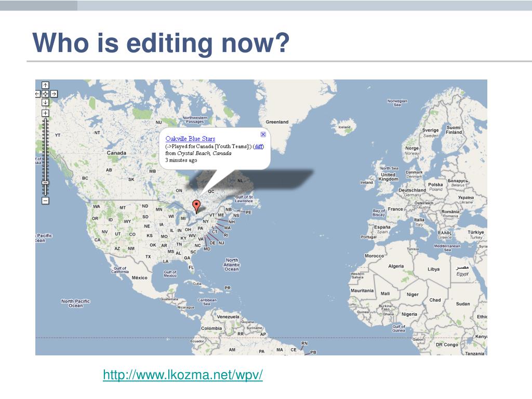Pan the map up with arrow button
Viewport: 532px width, 399px height.
(45, 85)
